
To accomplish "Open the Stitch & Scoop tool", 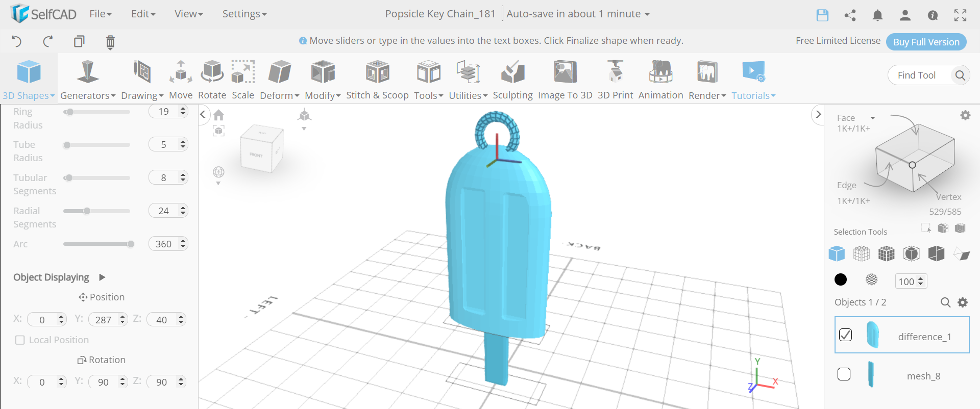I will coord(377,80).
